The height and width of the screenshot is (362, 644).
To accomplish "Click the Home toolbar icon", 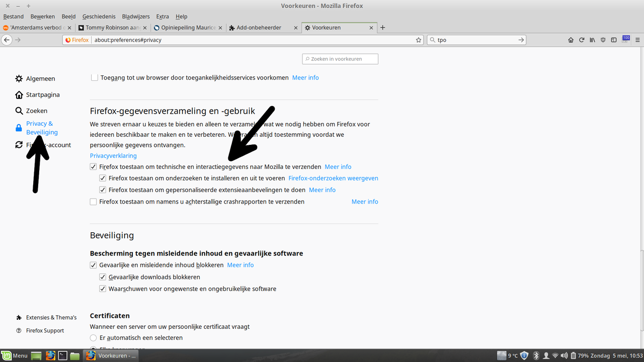I will coord(571,40).
